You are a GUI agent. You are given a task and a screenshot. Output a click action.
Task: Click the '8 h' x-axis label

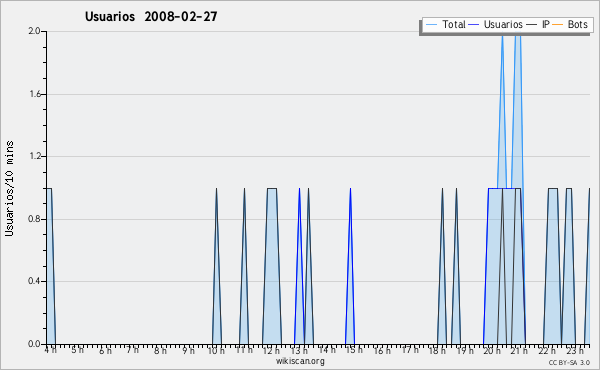click(160, 350)
